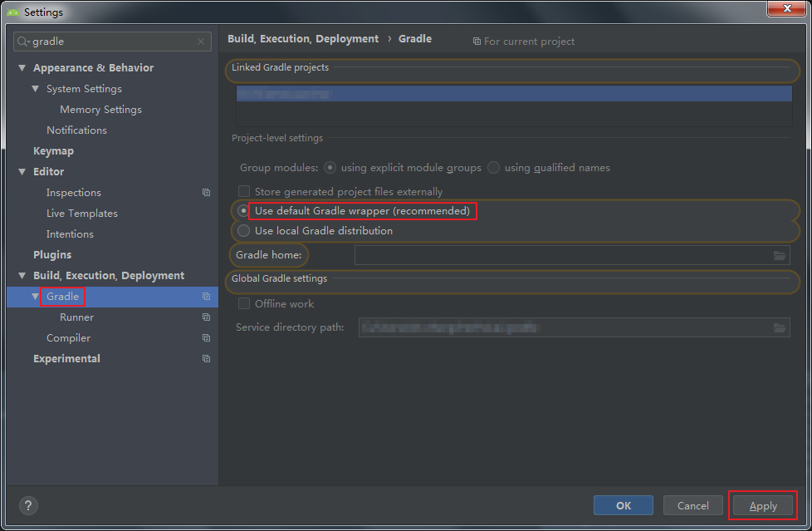Browse folder for Service directory path
Screen dimensions: 812x531
780,327
